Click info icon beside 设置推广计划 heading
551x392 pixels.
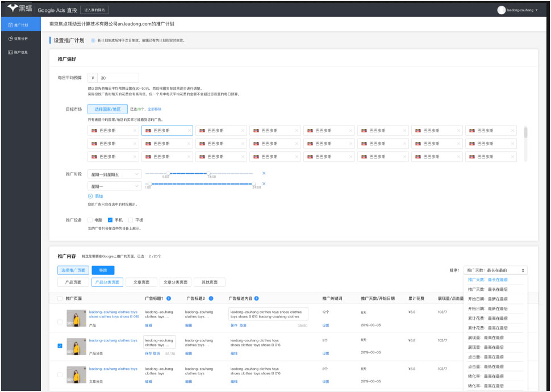(x=93, y=40)
